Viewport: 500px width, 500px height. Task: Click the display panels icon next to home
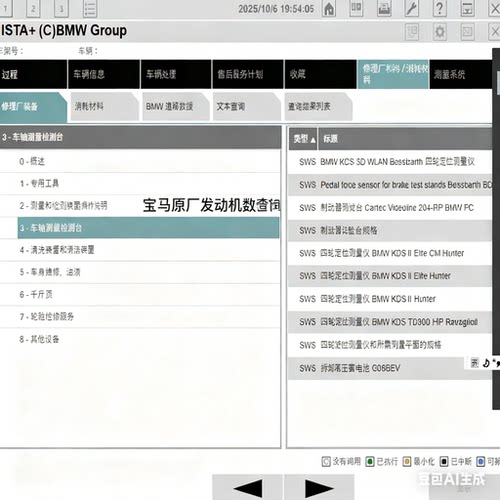[x=356, y=9]
